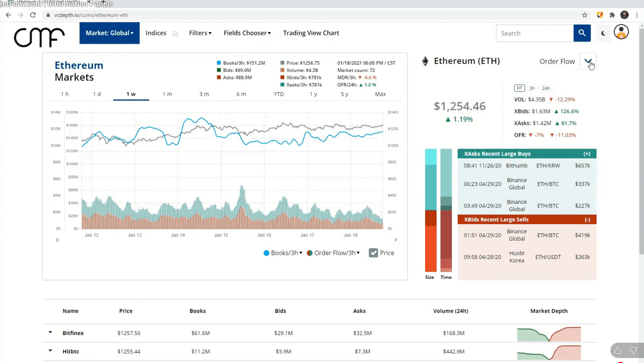Open the Fields Chooser menu

point(247,33)
